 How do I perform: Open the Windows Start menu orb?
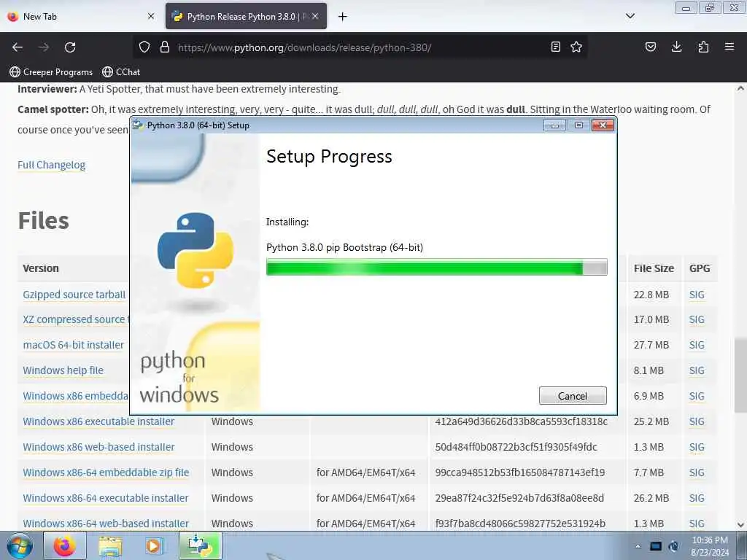[x=20, y=545]
